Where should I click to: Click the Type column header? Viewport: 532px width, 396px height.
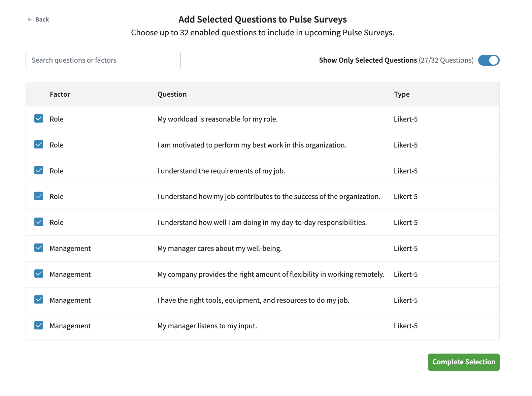click(x=402, y=94)
